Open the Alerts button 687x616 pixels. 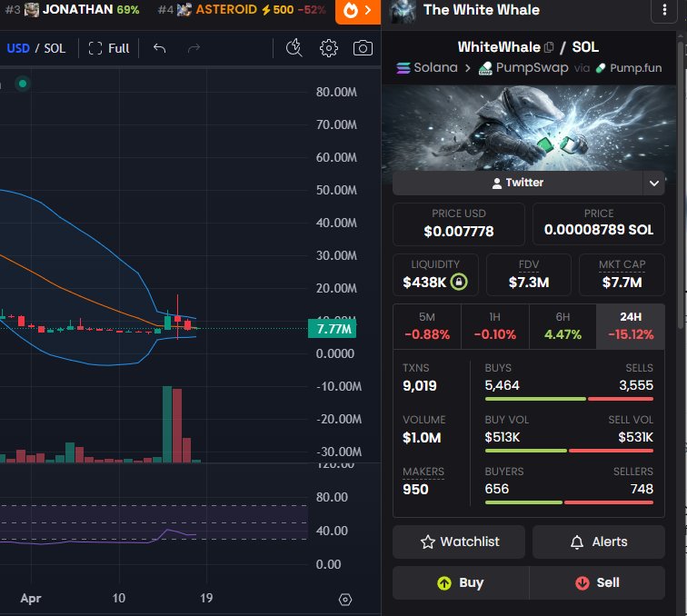coord(599,542)
